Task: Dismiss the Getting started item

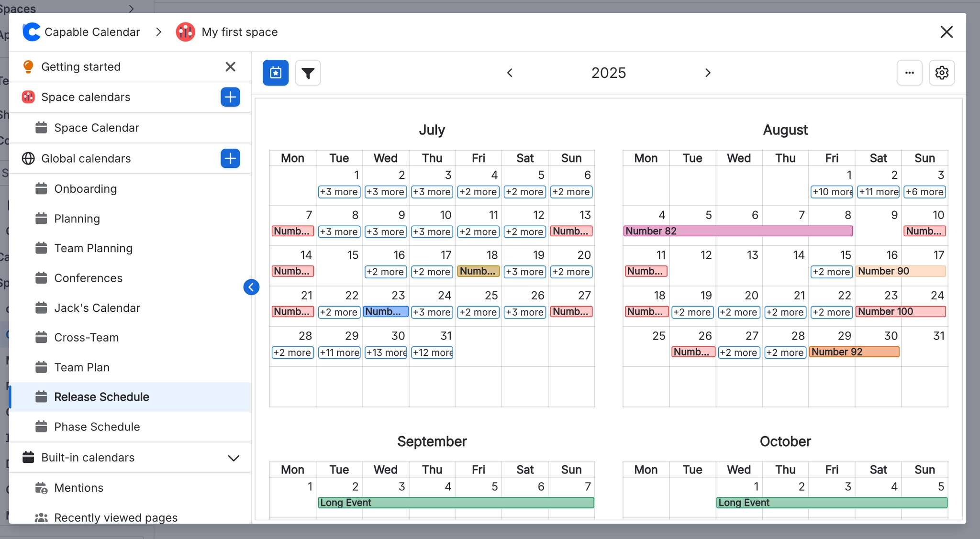Action: point(230,67)
